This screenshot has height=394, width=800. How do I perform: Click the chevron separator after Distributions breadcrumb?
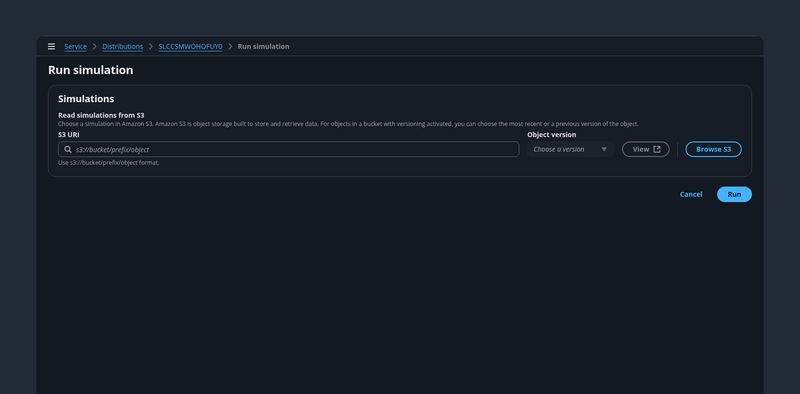[x=151, y=46]
